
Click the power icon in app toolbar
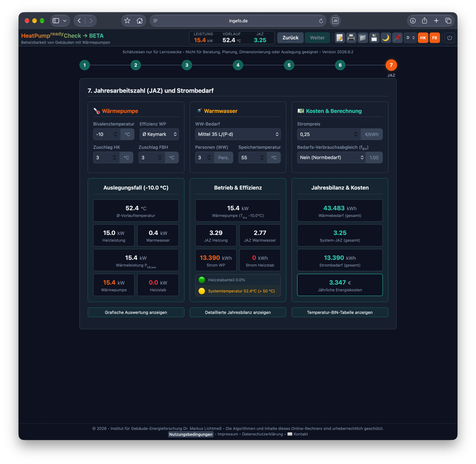tap(449, 38)
